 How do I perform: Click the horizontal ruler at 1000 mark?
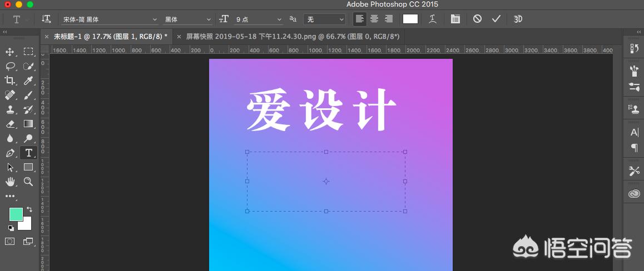pyautogui.click(x=315, y=50)
